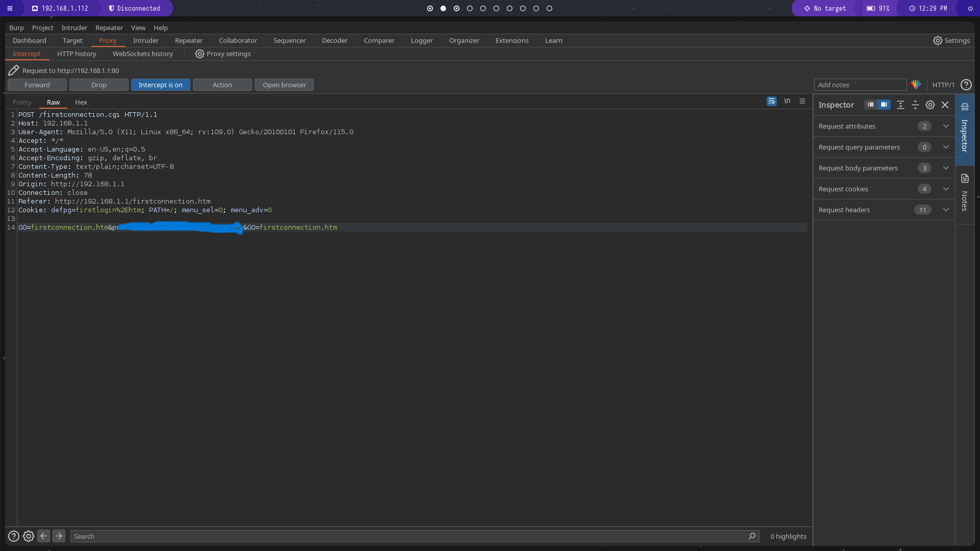The width and height of the screenshot is (980, 551).
Task: Switch to the Collaborator tab
Action: pos(238,40)
